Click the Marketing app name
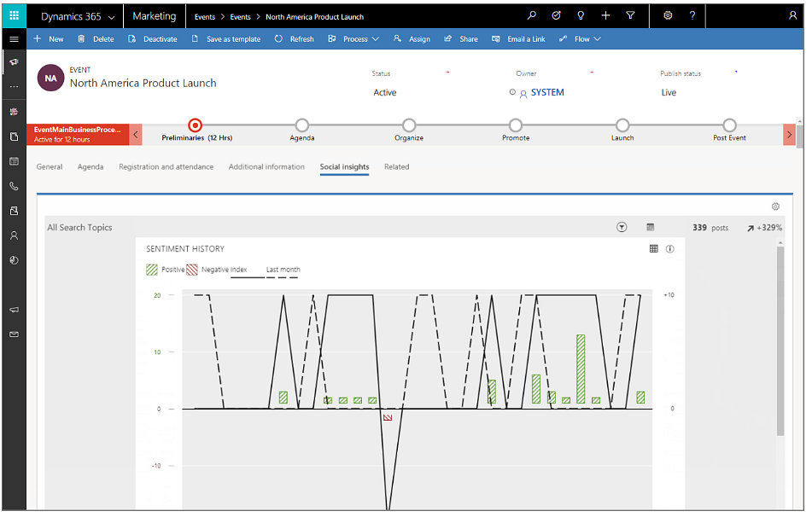 (x=155, y=16)
